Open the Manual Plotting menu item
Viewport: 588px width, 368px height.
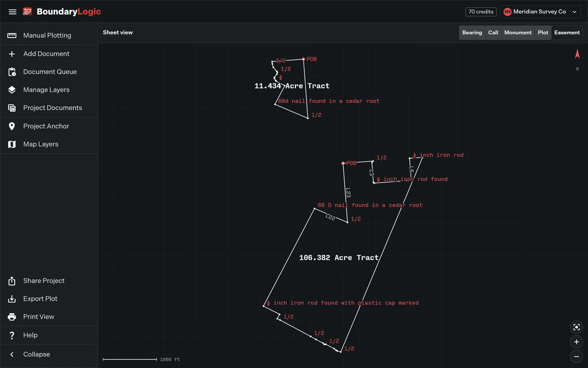point(49,36)
